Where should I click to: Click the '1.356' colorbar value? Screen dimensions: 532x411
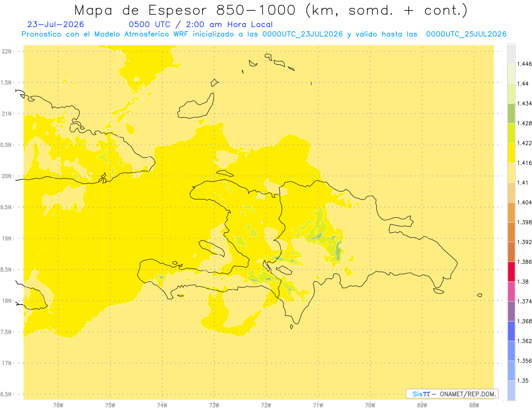click(524, 361)
